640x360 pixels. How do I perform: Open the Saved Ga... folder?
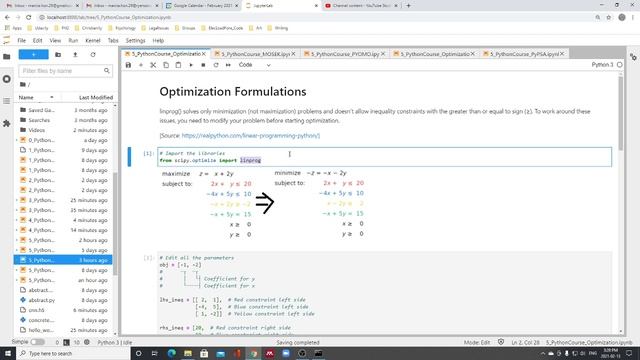click(63, 110)
